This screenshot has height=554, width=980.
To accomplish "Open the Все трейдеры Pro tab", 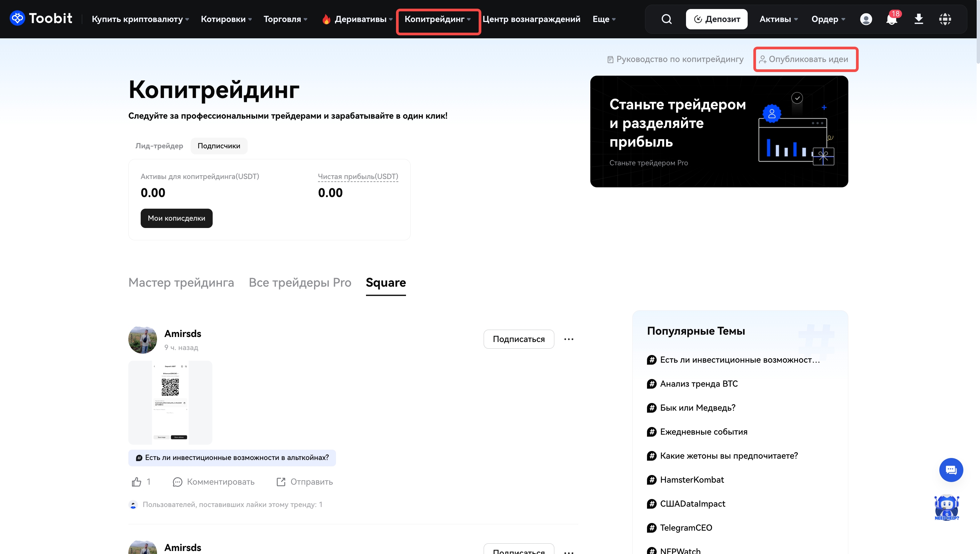I will point(300,283).
